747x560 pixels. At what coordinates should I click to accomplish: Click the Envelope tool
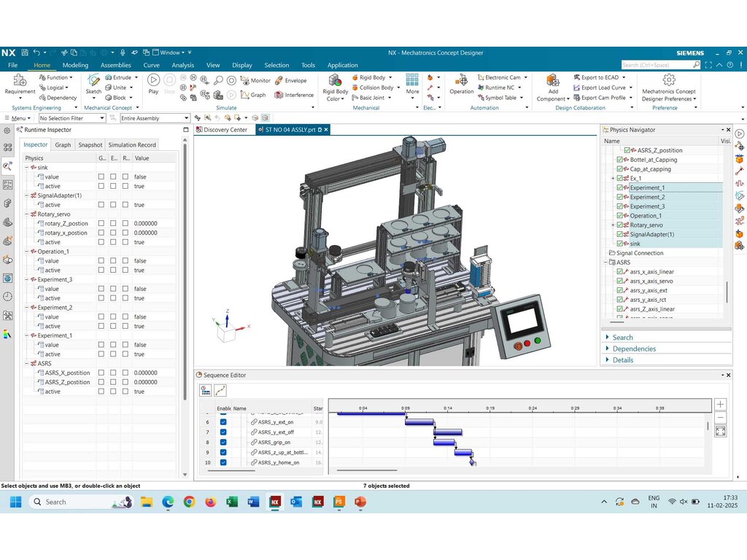[x=291, y=80]
